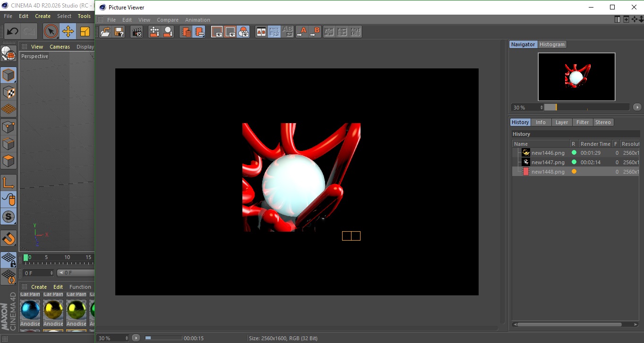Image resolution: width=644 pixels, height=343 pixels.
Task: Click the Save As disk icon
Action: pyautogui.click(x=120, y=32)
